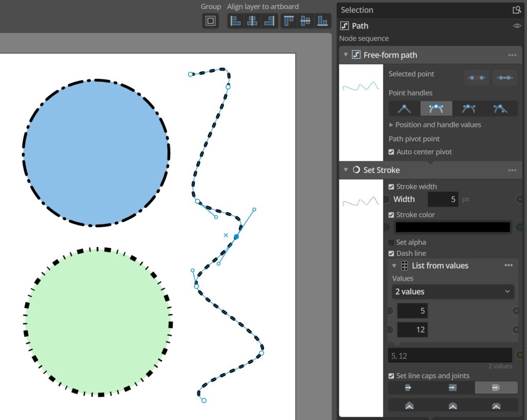Align layer horizontally centered on artboard

[x=252, y=21]
